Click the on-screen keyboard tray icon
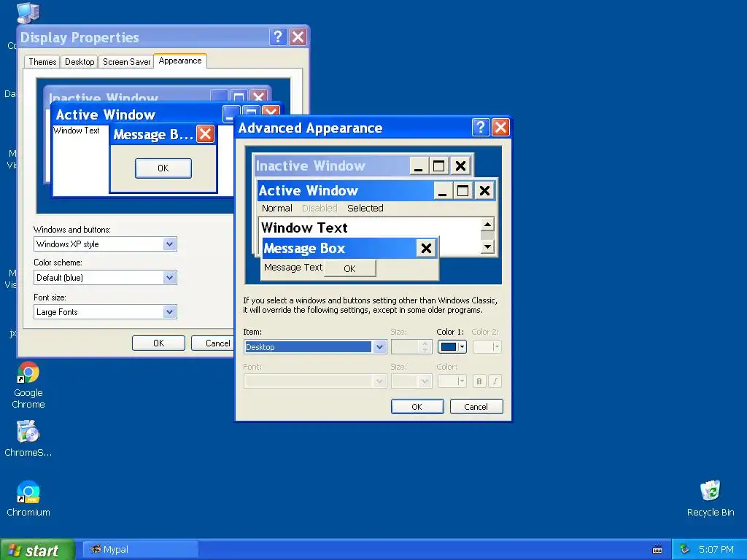The image size is (747, 560). click(657, 550)
